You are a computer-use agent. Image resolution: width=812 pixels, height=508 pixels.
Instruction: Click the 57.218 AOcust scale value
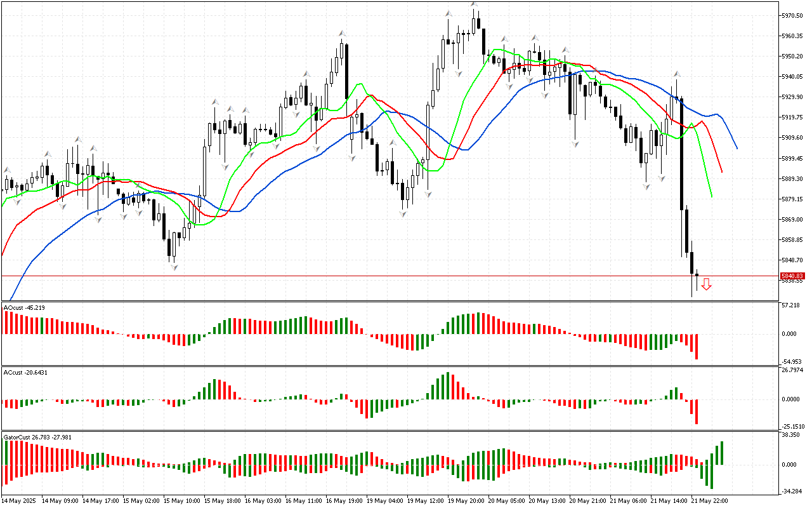point(791,305)
